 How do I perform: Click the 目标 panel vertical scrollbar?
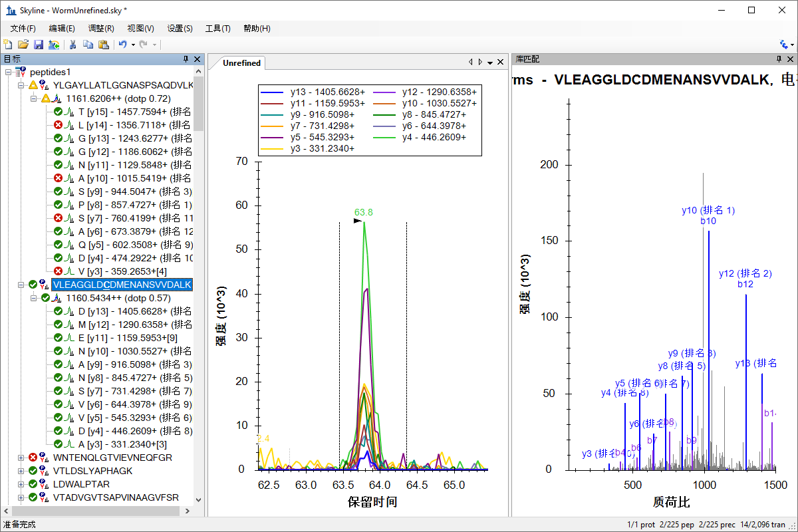click(199, 286)
